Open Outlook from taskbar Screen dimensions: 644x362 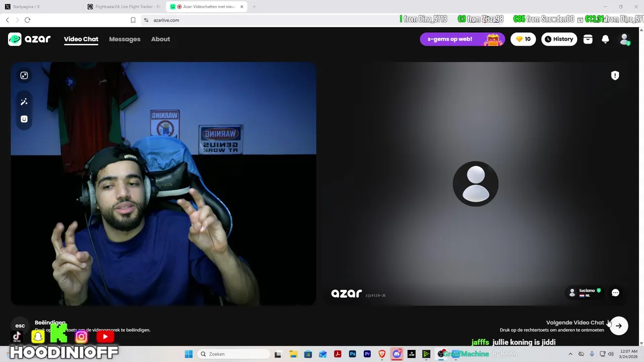pyautogui.click(x=323, y=354)
